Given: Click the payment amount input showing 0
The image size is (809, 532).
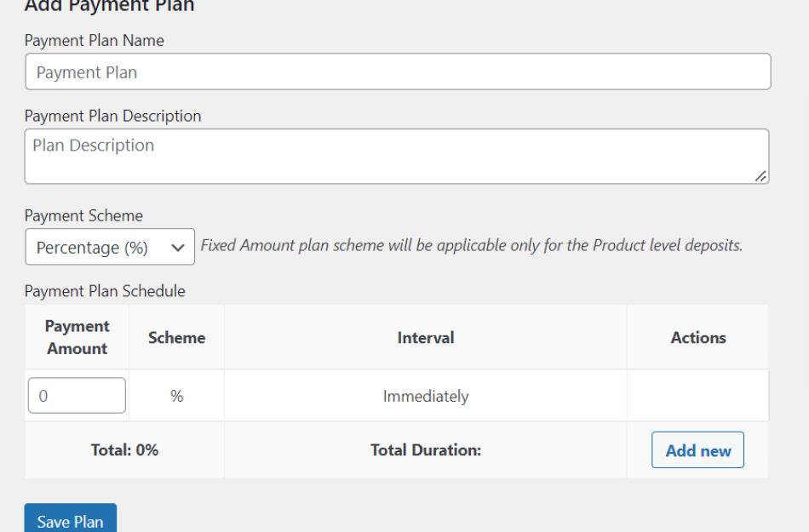Looking at the screenshot, I should 77,395.
